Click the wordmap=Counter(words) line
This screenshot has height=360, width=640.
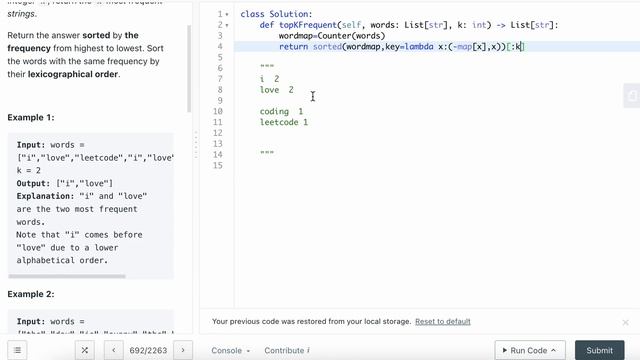tap(332, 36)
